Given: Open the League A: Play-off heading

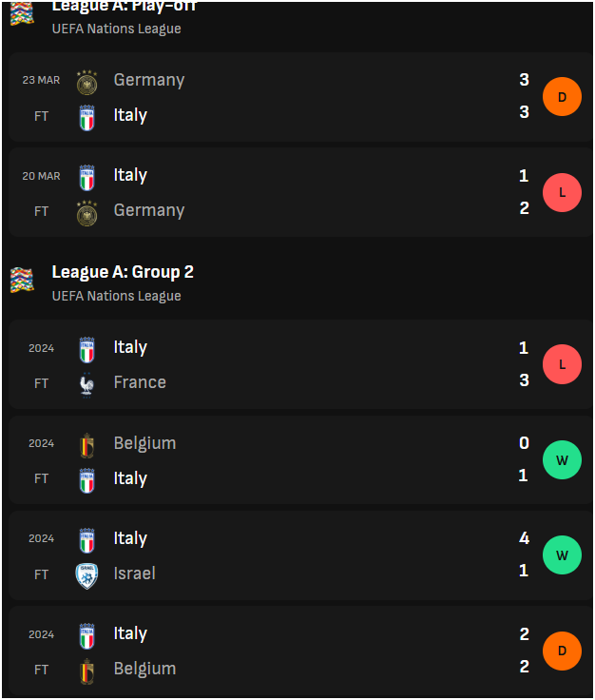Looking at the screenshot, I should tap(125, 7).
